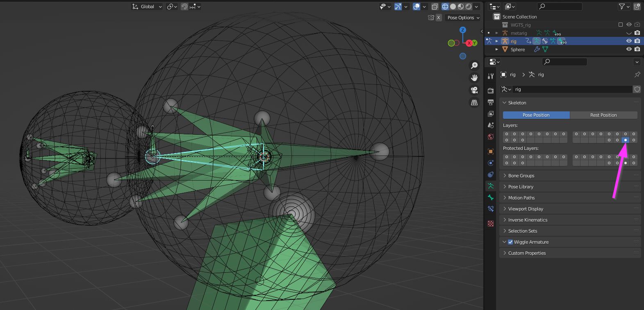Click the Y axis on navigation gizmo
This screenshot has height=310, width=644.
click(x=474, y=43)
